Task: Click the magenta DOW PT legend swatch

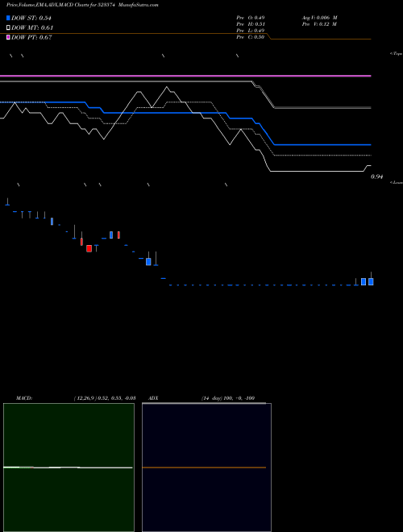Action: tap(8, 37)
